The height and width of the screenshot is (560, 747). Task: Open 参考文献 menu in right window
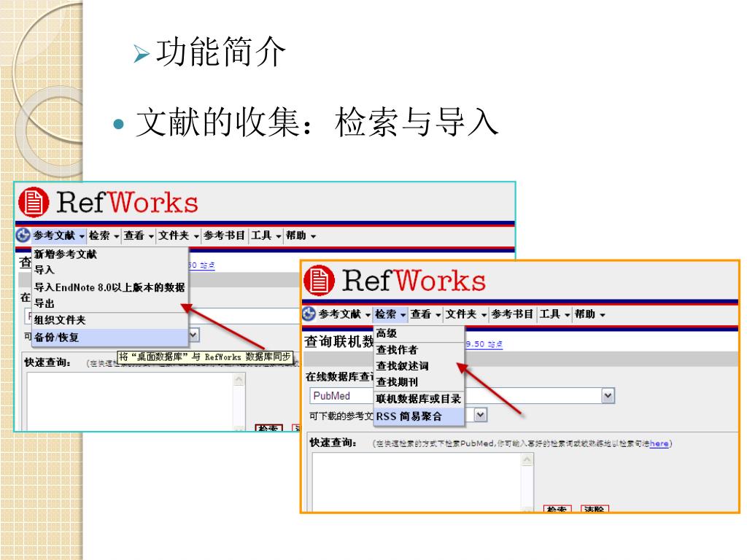[344, 314]
